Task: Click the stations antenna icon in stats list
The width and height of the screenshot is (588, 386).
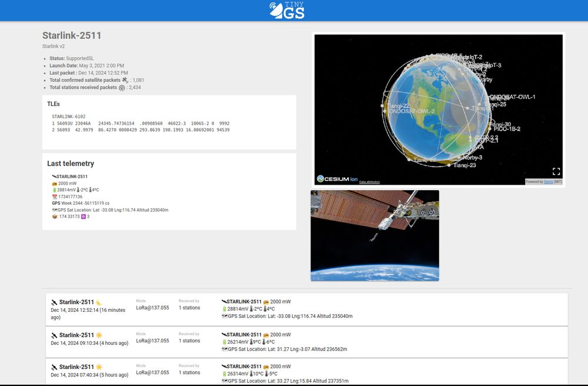Action: click(x=122, y=88)
